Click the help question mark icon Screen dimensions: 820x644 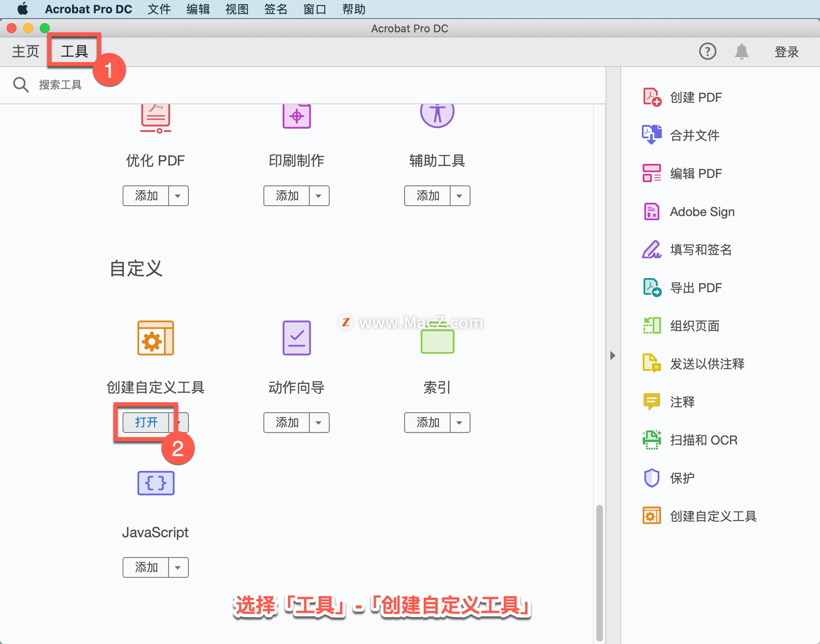[x=707, y=52]
